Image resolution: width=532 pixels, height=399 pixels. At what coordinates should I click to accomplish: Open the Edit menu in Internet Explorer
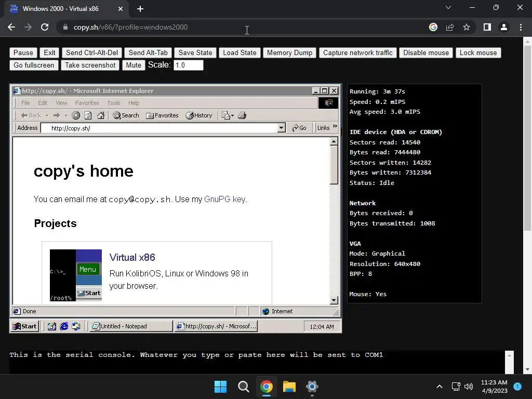[43, 103]
